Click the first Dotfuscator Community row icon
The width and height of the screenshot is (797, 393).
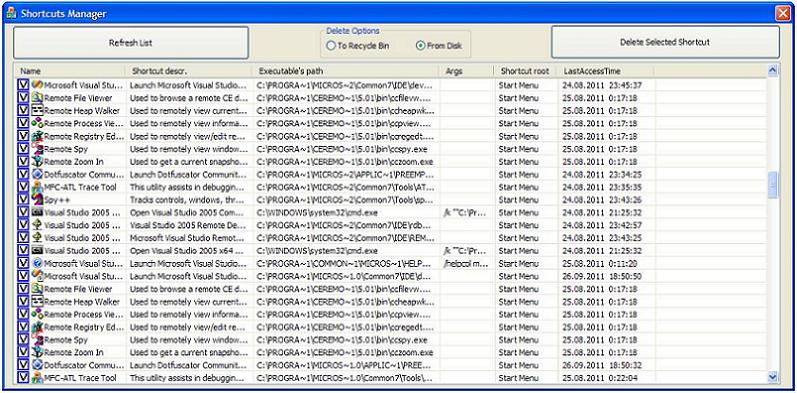(38, 174)
